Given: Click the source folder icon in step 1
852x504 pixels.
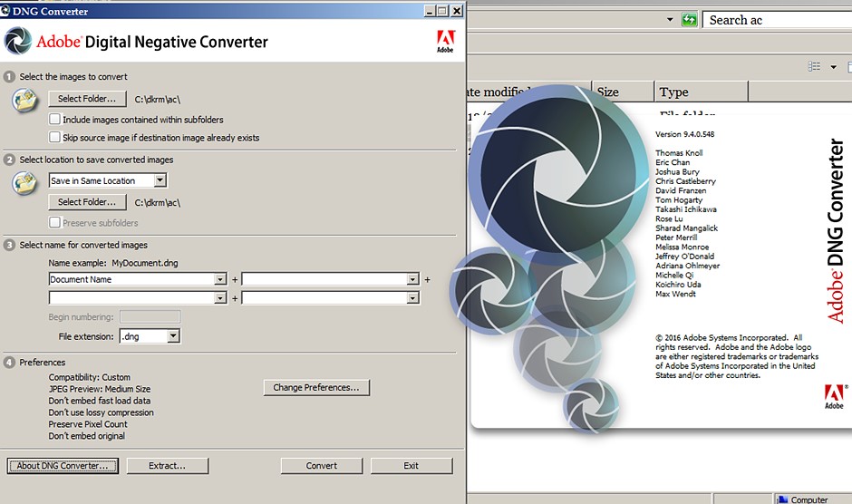Looking at the screenshot, I should 25,100.
